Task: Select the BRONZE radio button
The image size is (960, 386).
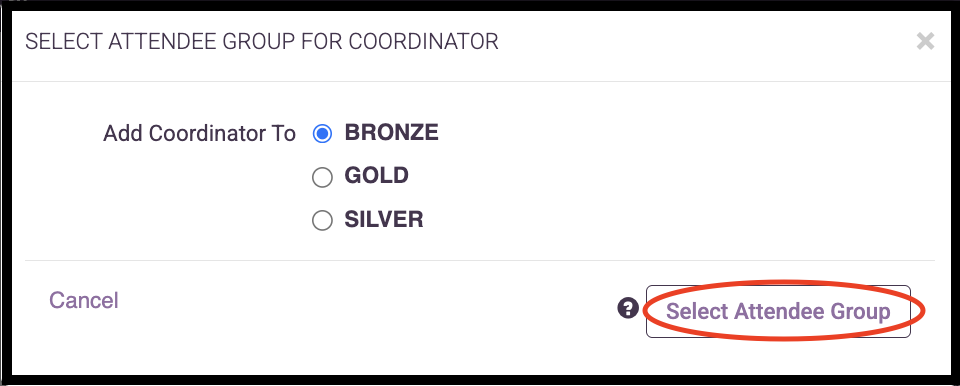Action: click(322, 134)
